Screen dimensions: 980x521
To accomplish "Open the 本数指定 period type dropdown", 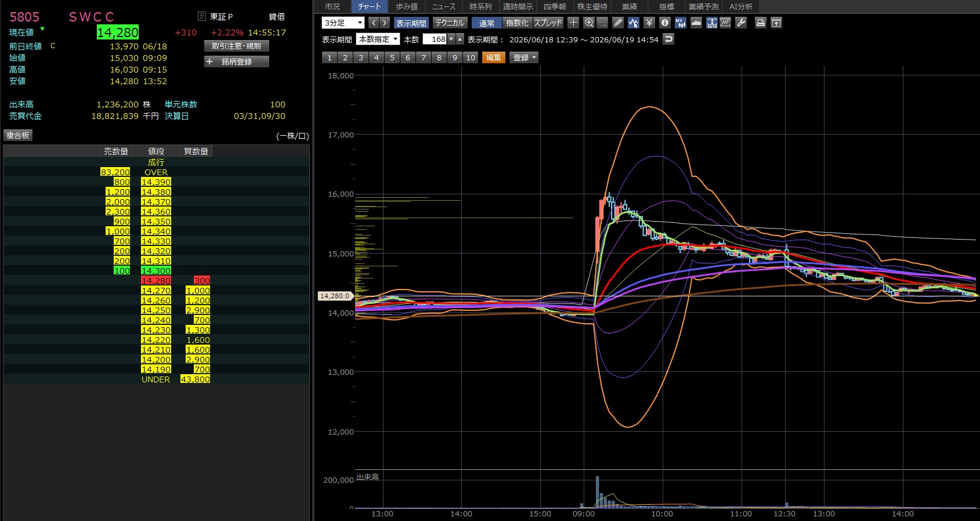I will point(378,39).
